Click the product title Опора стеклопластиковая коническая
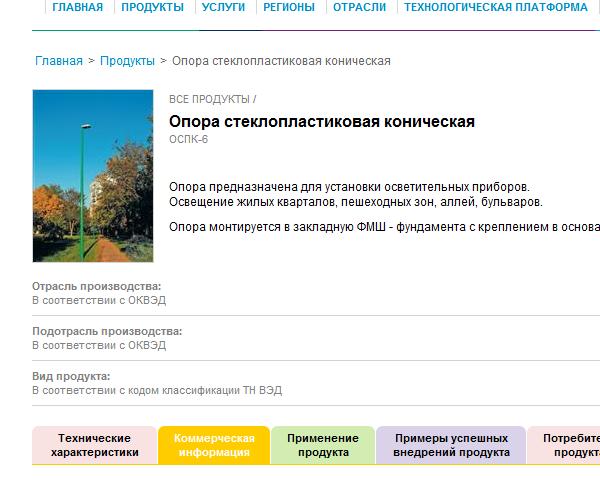 click(x=322, y=122)
